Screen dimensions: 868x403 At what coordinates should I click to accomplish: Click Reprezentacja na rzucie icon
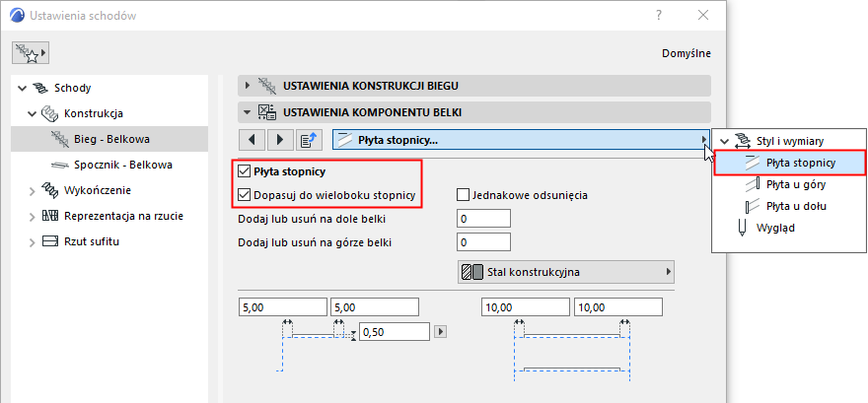point(50,216)
